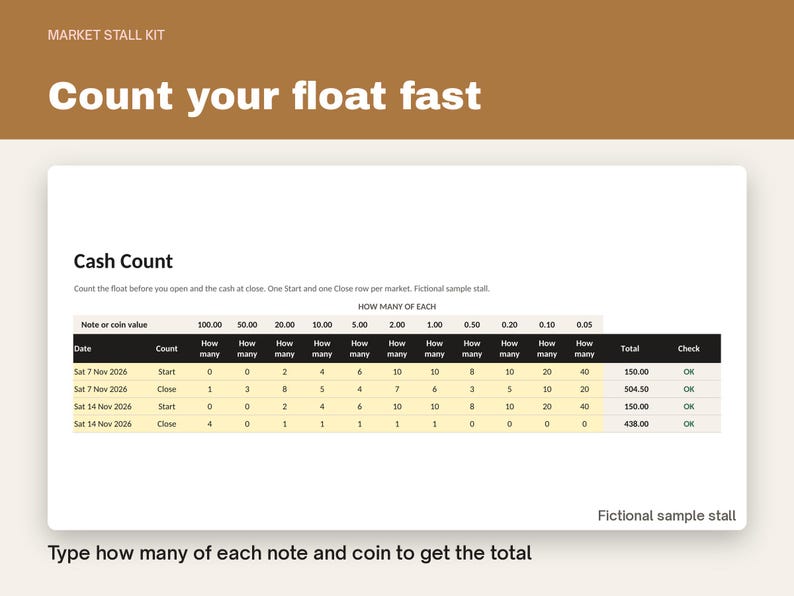Viewport: 794px width, 596px height.
Task: Click 100.00 count cell in Sat 7 Nov Close row
Action: 210,389
